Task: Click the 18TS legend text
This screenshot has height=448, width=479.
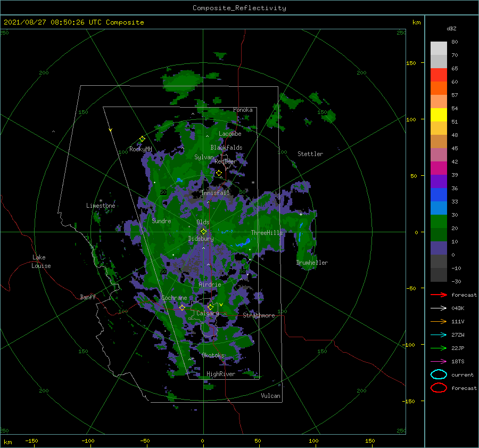Action: coord(458,362)
